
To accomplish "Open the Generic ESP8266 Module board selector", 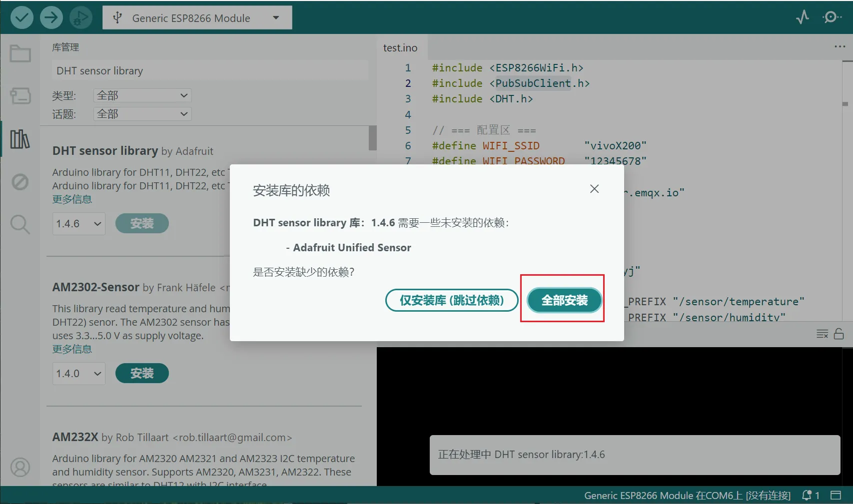I will [x=197, y=18].
